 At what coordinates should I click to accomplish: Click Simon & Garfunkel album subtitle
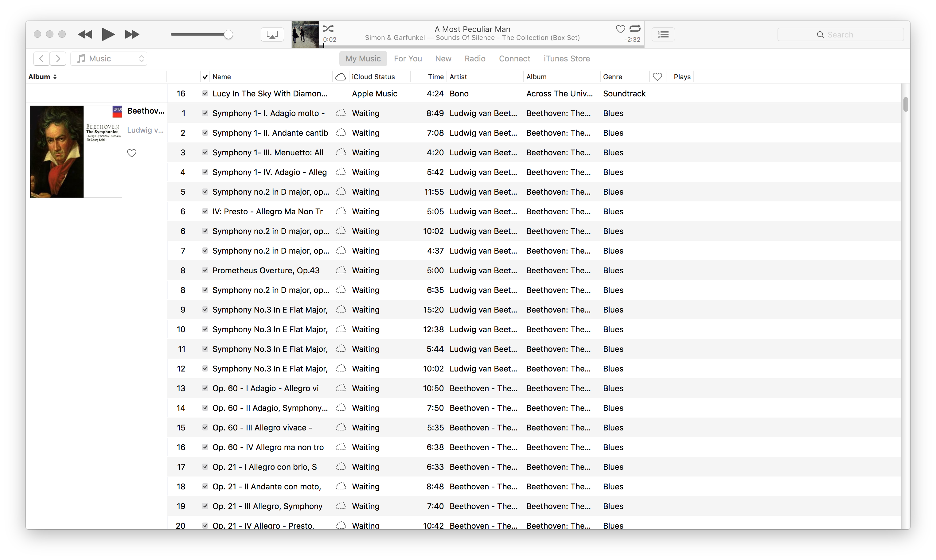(472, 38)
